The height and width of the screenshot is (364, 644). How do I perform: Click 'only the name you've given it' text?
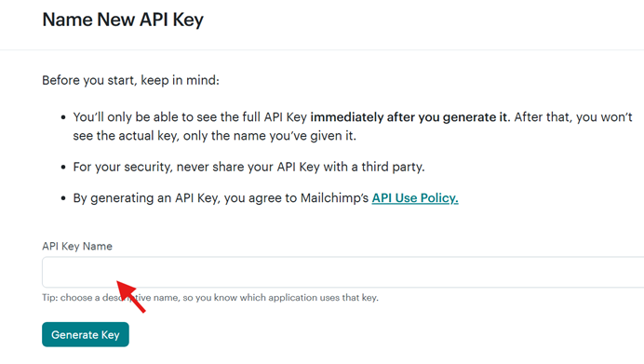270,136
